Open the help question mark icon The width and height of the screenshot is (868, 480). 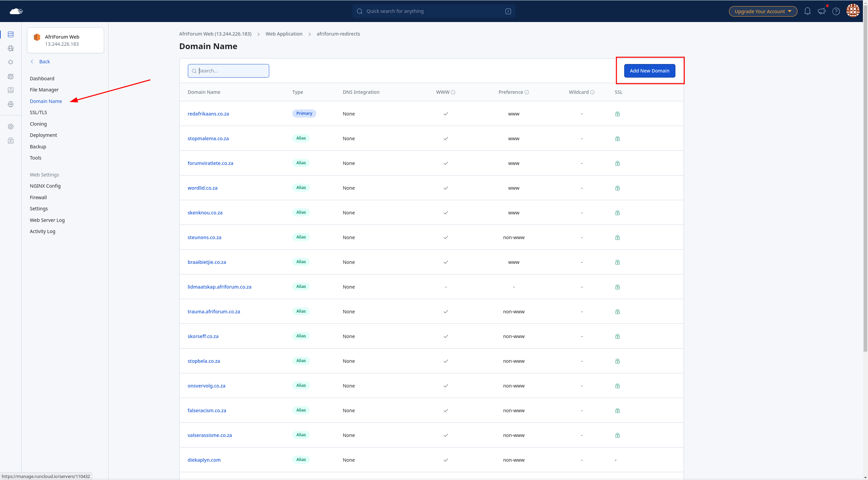tap(836, 11)
